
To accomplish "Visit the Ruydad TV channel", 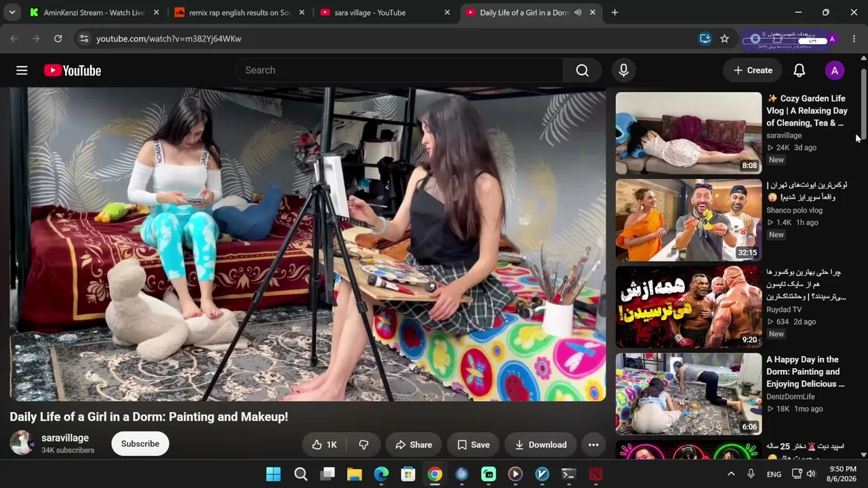I will [x=784, y=310].
